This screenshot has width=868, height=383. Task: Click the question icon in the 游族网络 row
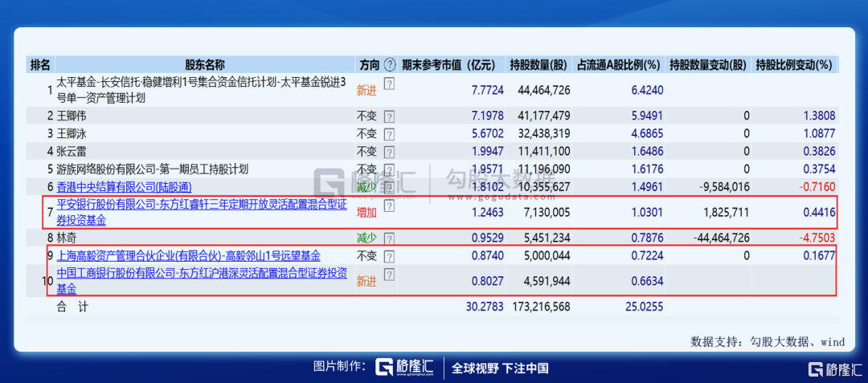coord(389,169)
